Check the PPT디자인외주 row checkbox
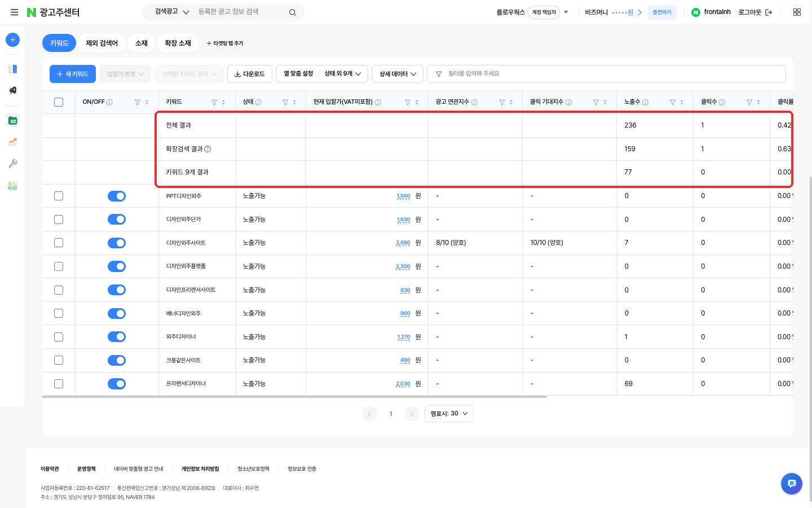 pyautogui.click(x=59, y=196)
